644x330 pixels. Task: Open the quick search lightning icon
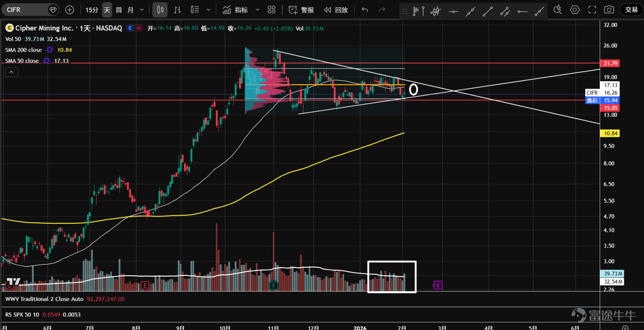tap(557, 10)
